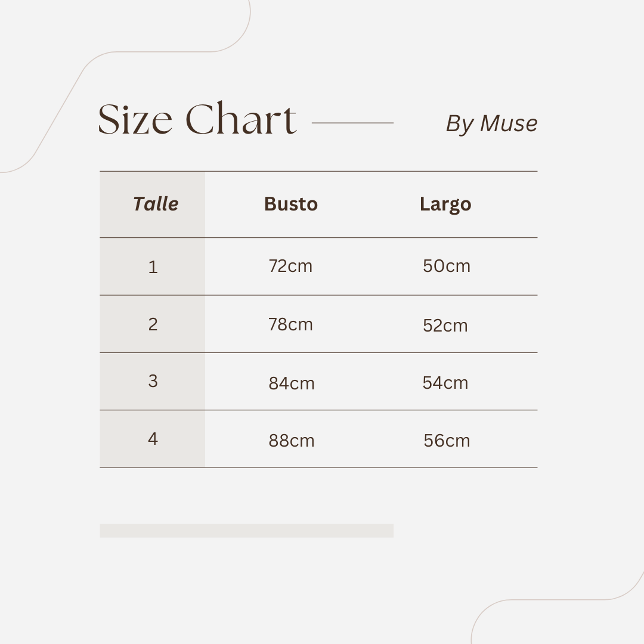
Task: Click the 72cm bust value
Action: 290,266
